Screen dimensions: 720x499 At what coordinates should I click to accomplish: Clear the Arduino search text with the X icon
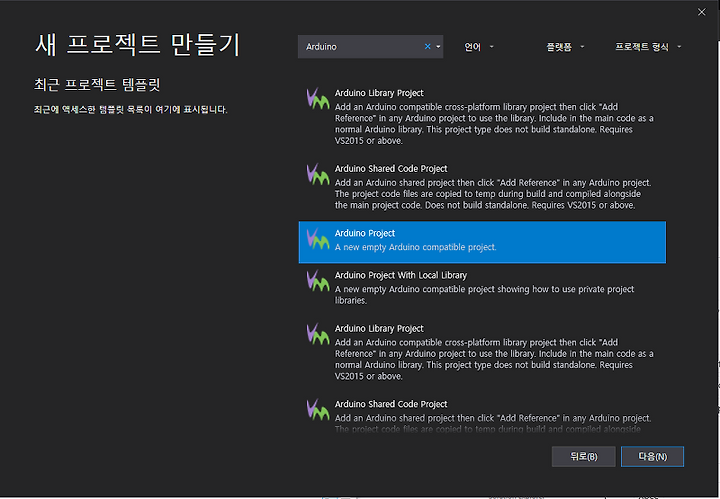tap(428, 46)
